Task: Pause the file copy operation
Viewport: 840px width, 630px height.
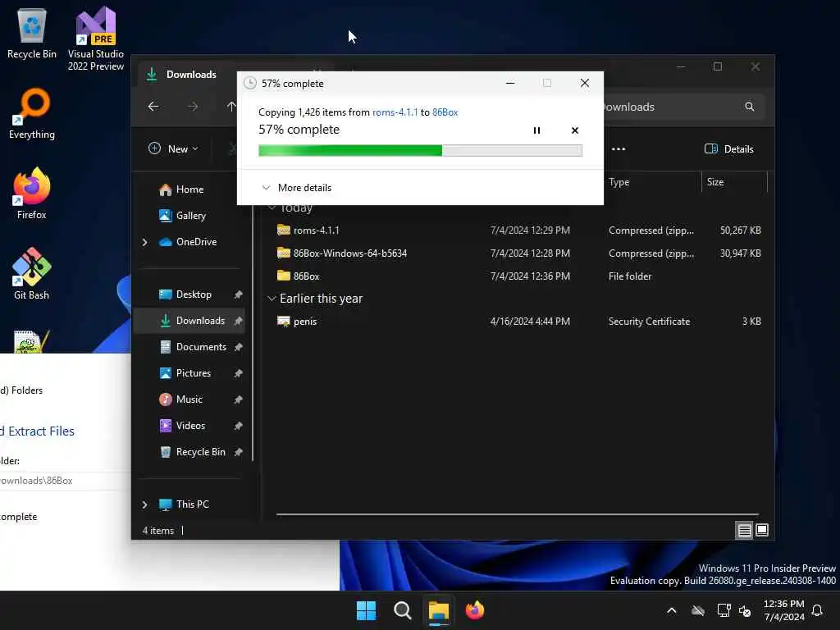Action: (x=536, y=130)
